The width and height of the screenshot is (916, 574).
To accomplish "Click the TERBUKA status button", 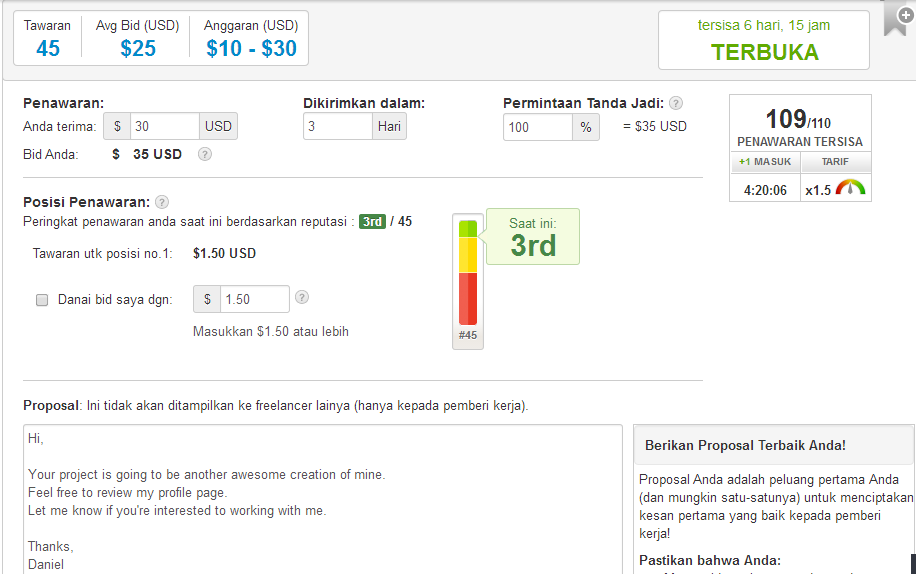I will tap(764, 53).
